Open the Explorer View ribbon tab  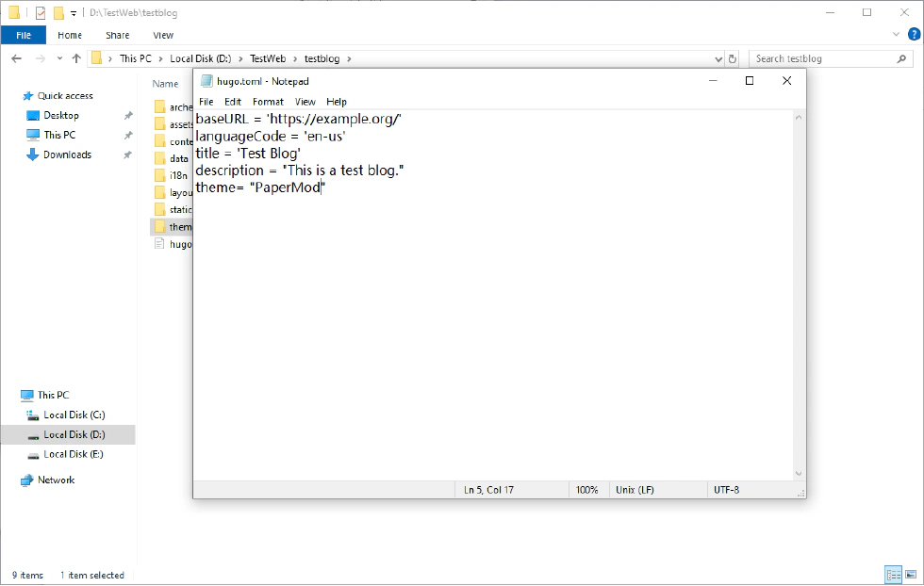(163, 35)
